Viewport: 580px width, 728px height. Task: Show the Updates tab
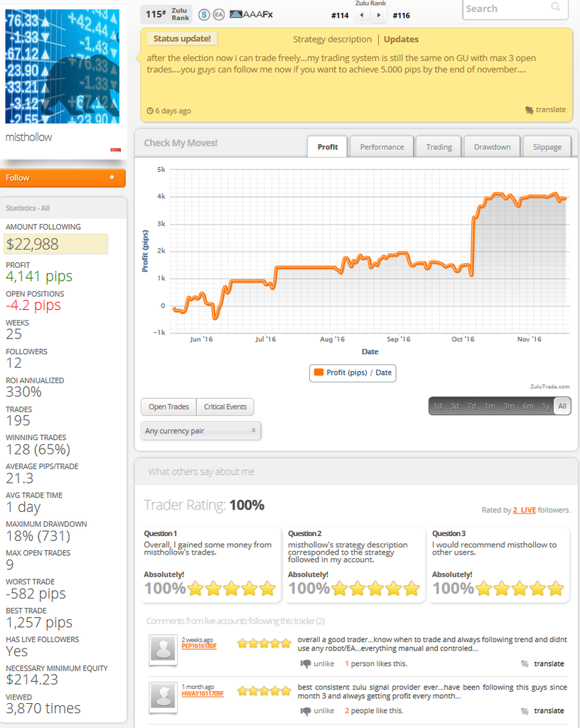[x=401, y=40]
